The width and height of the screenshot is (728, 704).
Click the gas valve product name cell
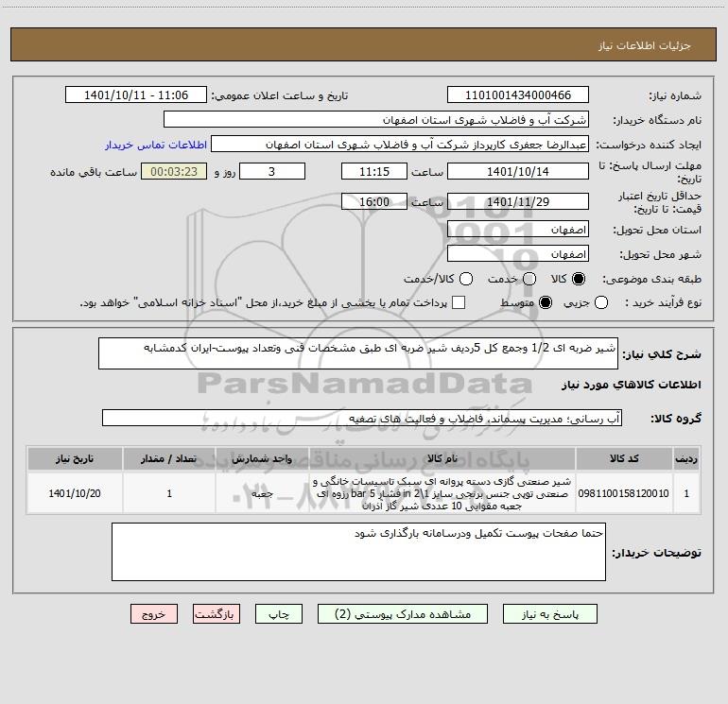coord(442,493)
